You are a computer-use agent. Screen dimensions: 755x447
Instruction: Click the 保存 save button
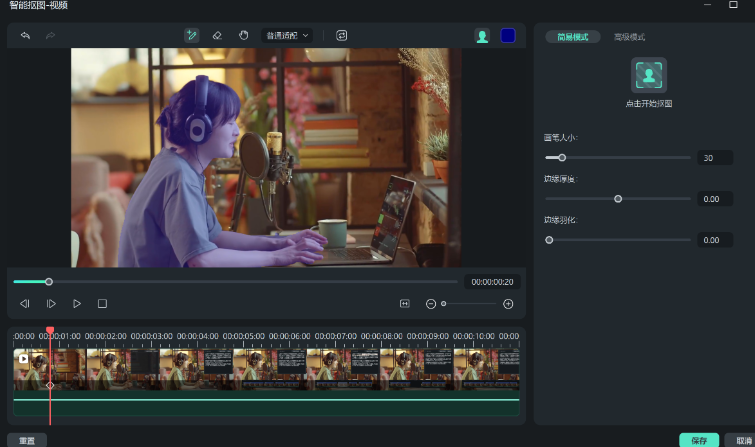point(699,440)
